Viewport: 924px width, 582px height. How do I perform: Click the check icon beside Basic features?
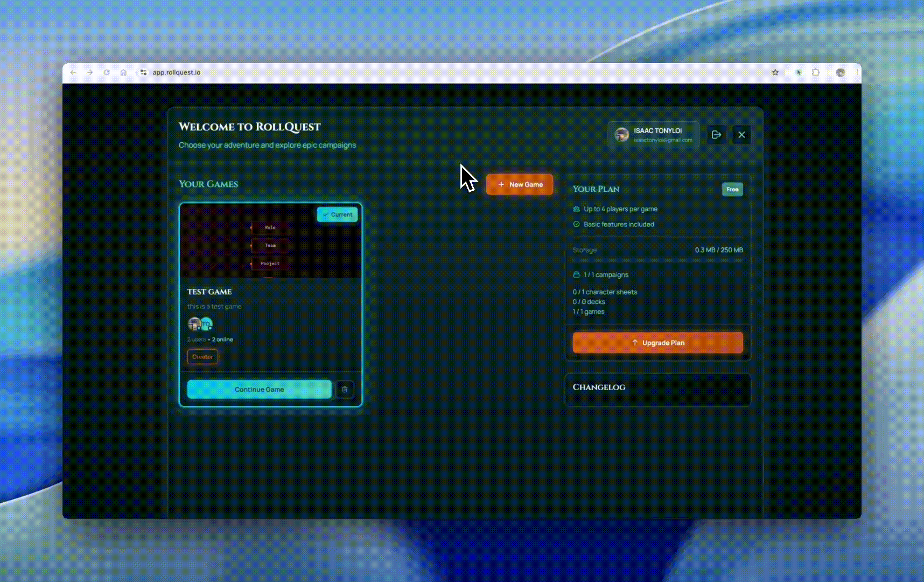(576, 224)
